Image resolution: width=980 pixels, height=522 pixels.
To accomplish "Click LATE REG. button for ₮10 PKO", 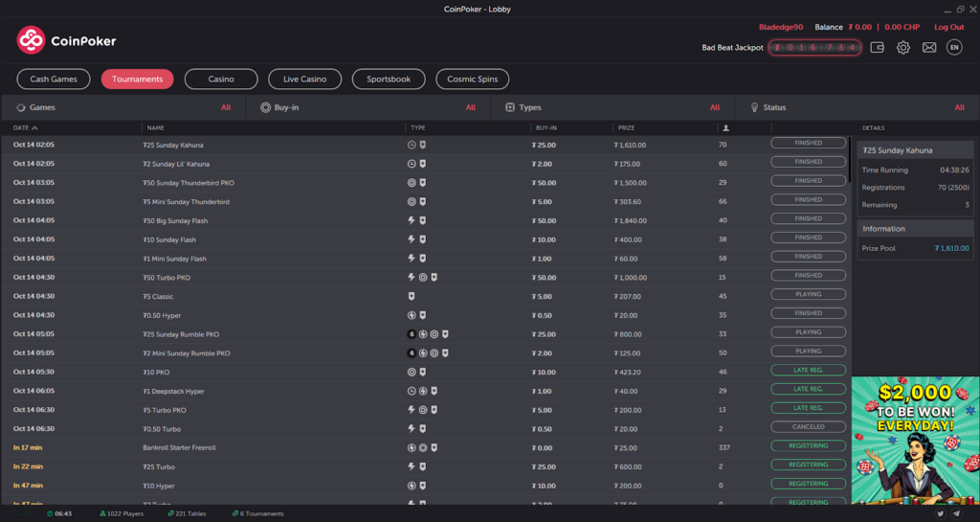I will coord(809,371).
